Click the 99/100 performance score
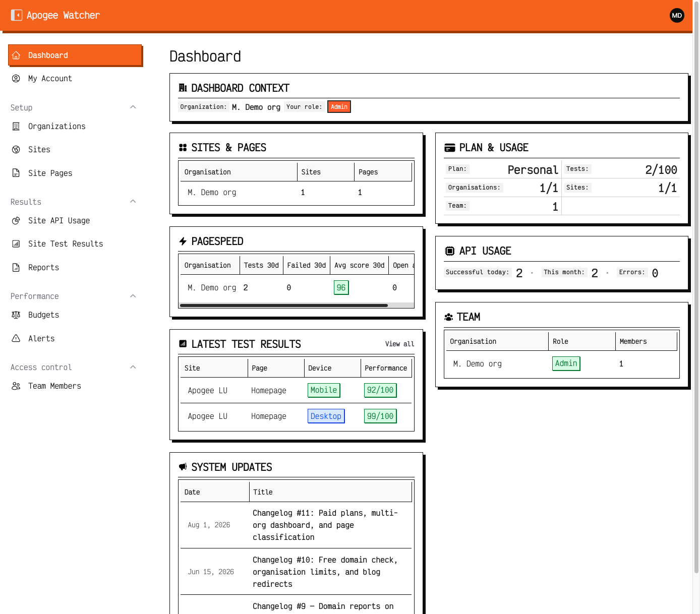This screenshot has width=700, height=614. point(380,416)
